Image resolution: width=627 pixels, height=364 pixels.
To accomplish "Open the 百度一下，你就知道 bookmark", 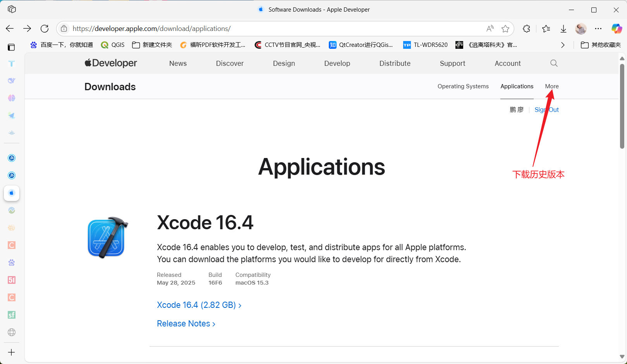I will point(62,45).
